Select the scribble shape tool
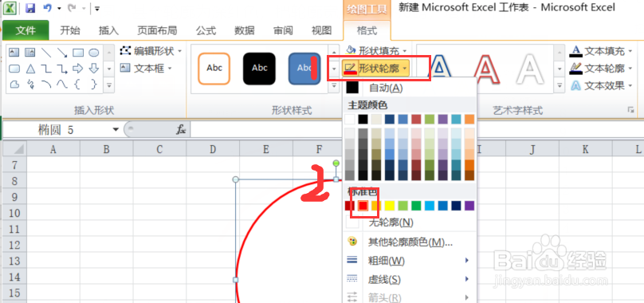 [30, 85]
